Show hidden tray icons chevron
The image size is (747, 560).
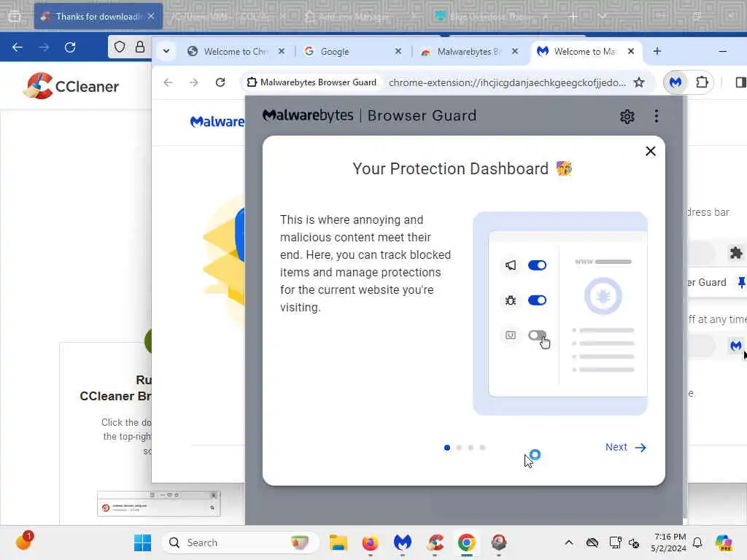point(569,542)
